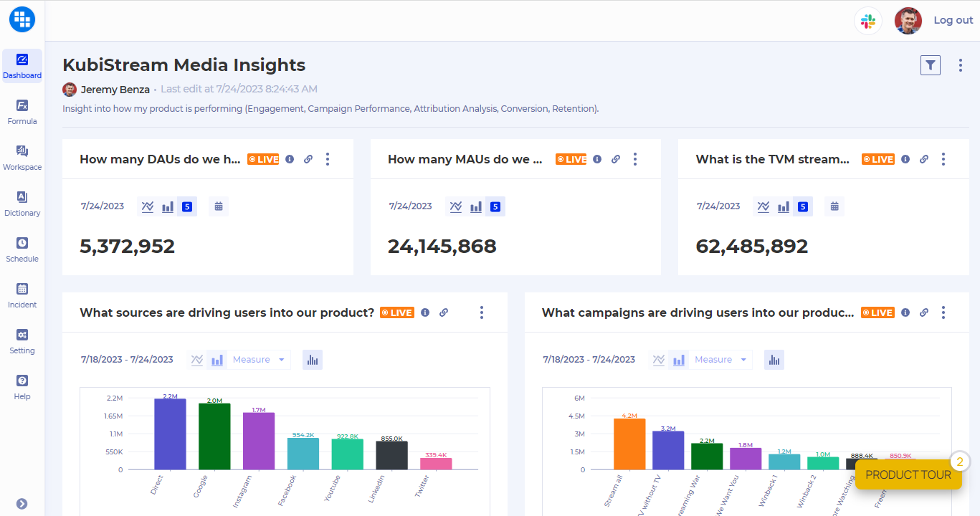Select the single value view on DAU card
This screenshot has height=516, width=980.
pyautogui.click(x=186, y=206)
